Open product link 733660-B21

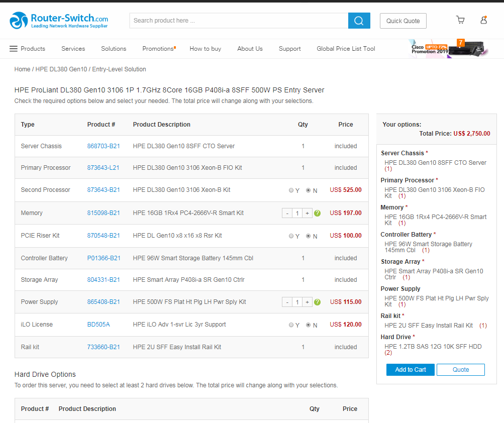click(x=104, y=347)
